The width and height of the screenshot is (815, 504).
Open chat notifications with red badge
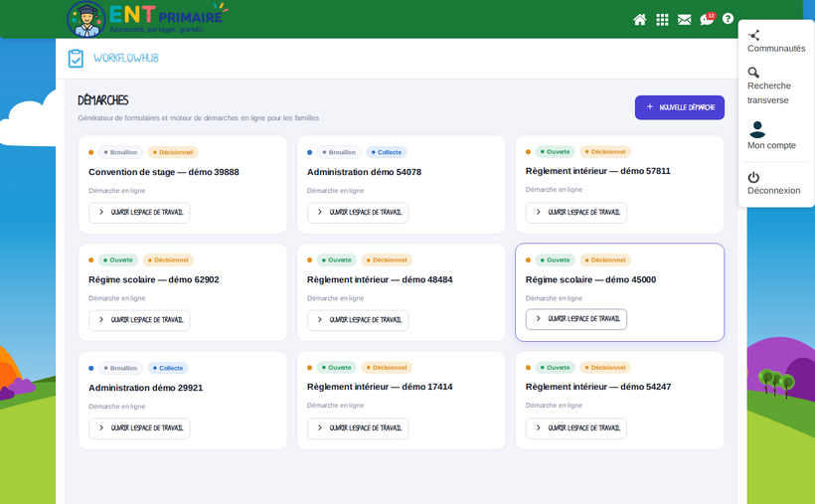click(708, 19)
